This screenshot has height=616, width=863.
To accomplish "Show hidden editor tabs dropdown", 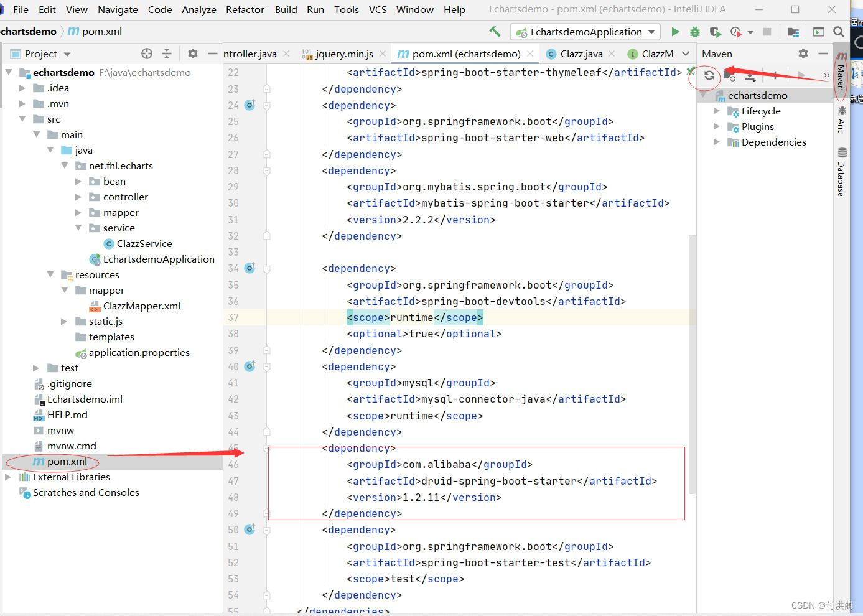I will point(686,54).
